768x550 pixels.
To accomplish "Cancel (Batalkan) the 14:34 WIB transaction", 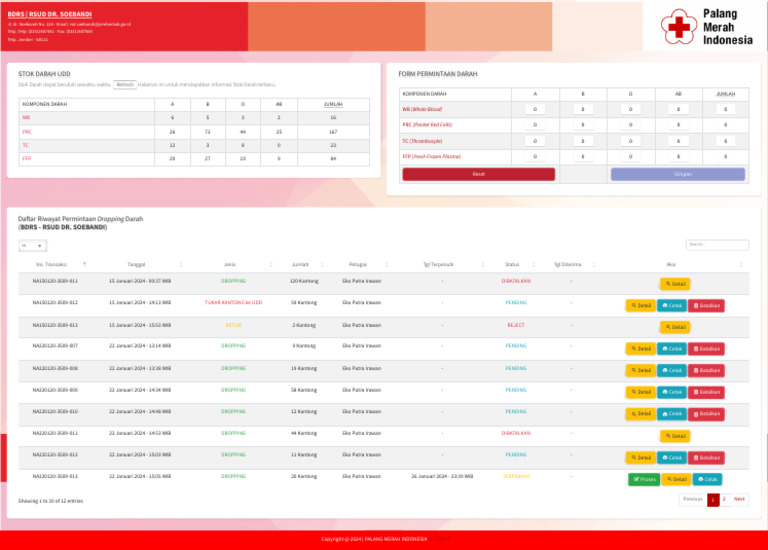I will pyautogui.click(x=706, y=392).
